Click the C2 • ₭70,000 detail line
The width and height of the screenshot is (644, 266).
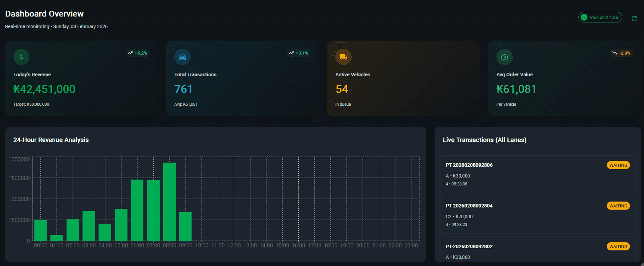pyautogui.click(x=459, y=216)
